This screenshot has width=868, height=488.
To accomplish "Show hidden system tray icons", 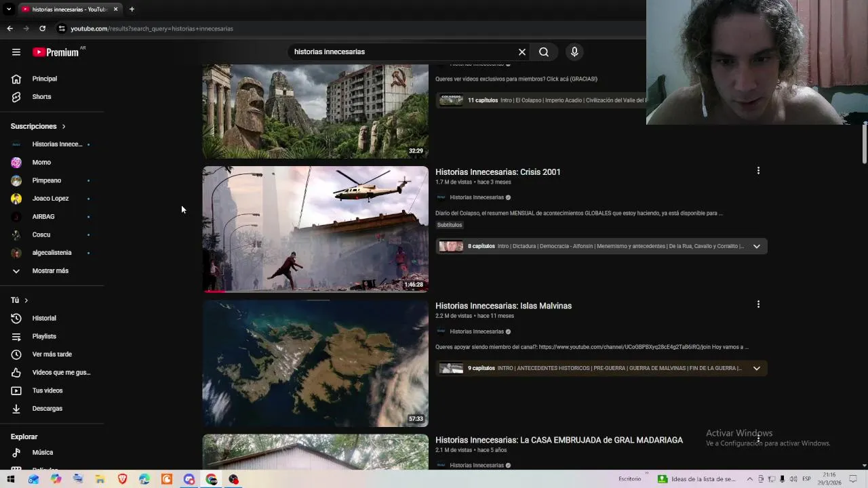I will (x=749, y=479).
